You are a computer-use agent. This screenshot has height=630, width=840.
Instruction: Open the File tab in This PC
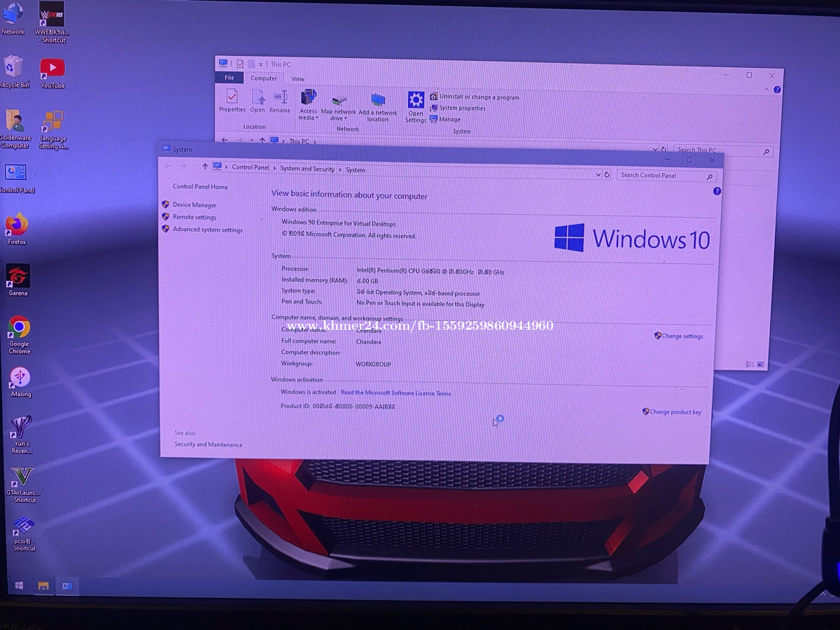click(x=230, y=78)
